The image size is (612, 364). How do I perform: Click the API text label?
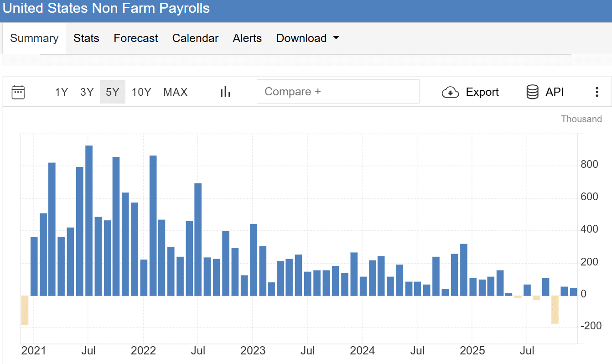coord(555,92)
